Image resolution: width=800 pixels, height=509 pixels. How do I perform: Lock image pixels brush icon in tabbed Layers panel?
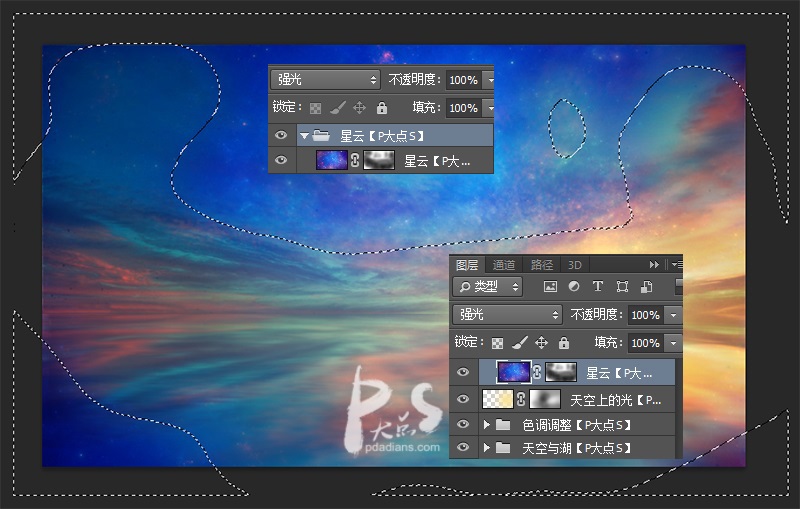point(519,342)
